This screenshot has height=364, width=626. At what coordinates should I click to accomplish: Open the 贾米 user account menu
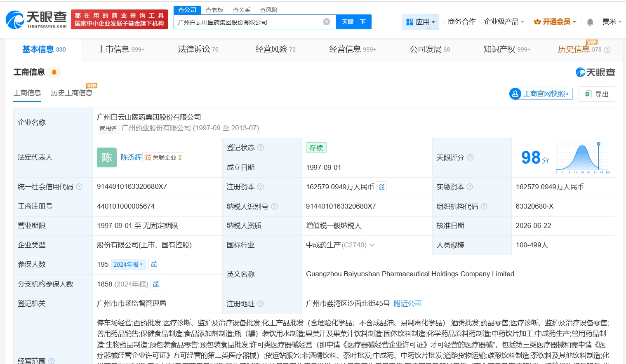(612, 21)
